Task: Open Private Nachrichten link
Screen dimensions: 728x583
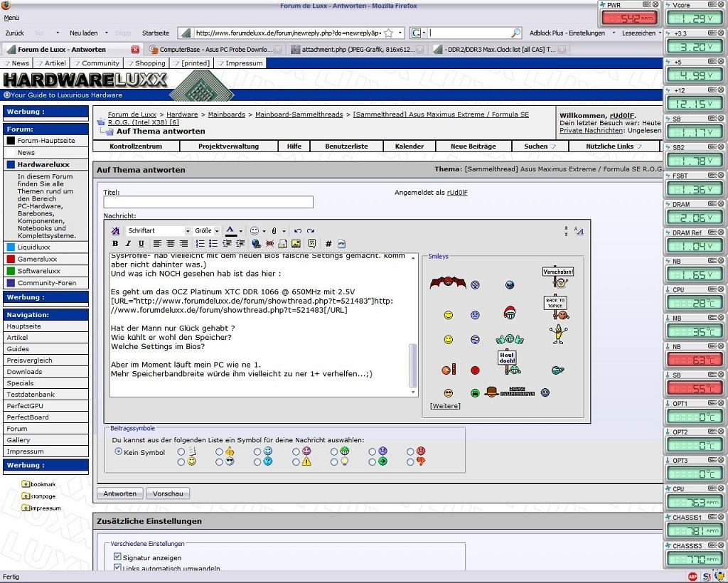Action: pyautogui.click(x=591, y=130)
